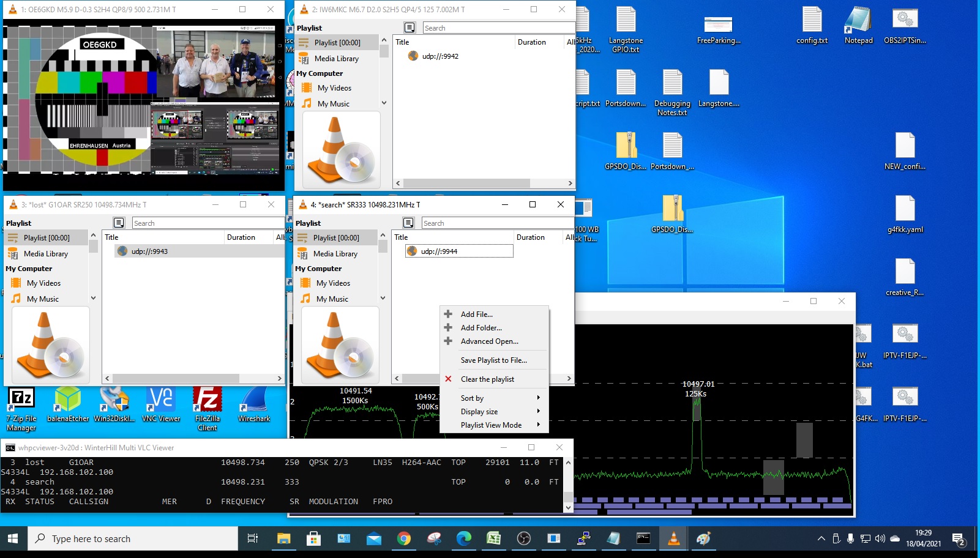Image resolution: width=980 pixels, height=558 pixels.
Task: Open FileZilla Client desktop icon
Action: pos(208,409)
